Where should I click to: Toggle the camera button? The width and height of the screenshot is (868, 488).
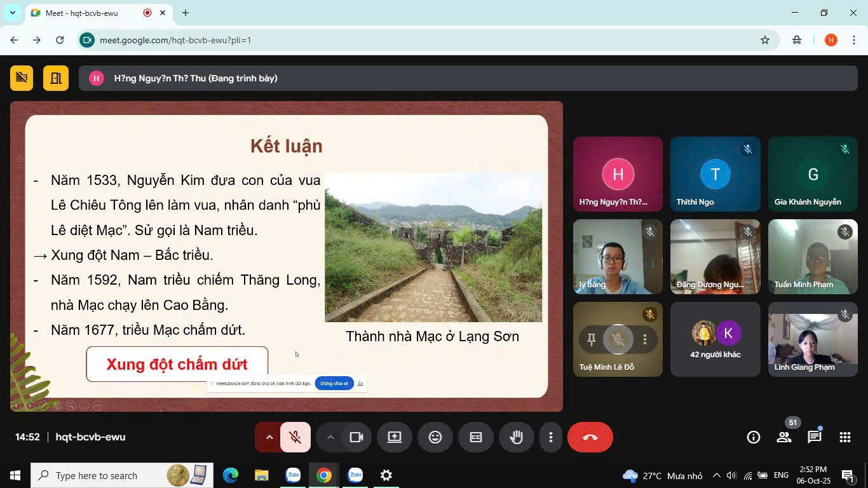click(x=356, y=437)
